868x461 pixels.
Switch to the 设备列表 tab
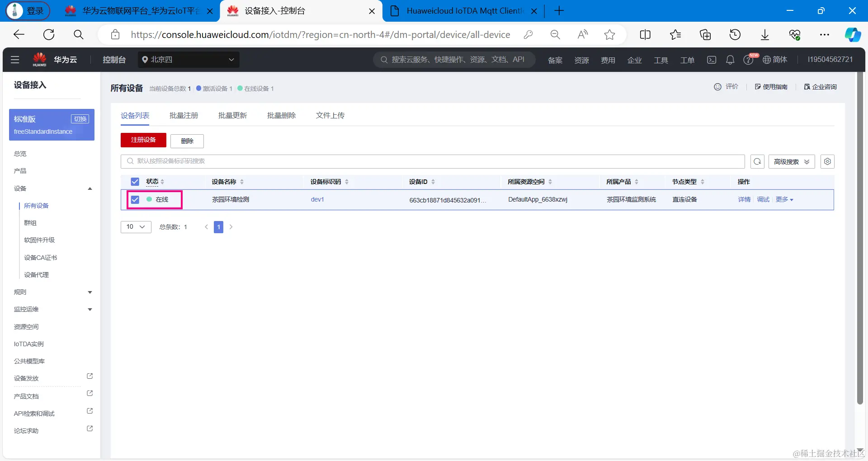pos(135,115)
